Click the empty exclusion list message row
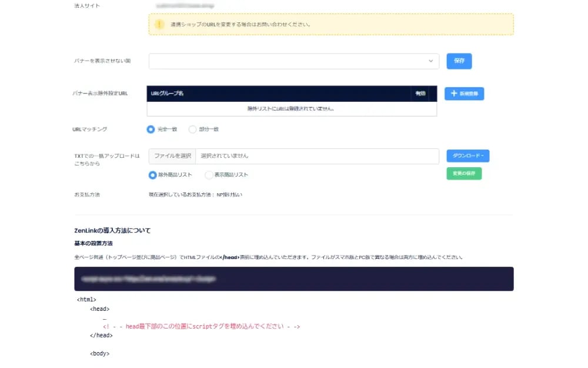This screenshot has width=588, height=368. click(x=292, y=109)
